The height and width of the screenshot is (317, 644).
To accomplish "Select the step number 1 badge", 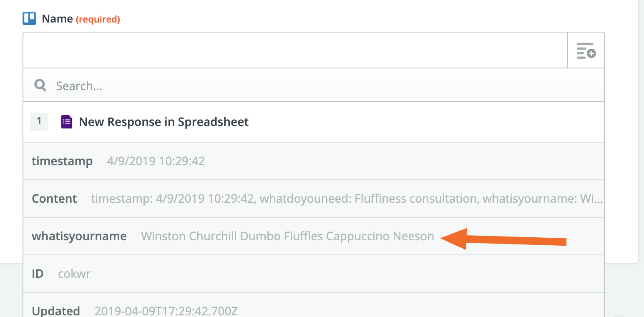I will 39,121.
